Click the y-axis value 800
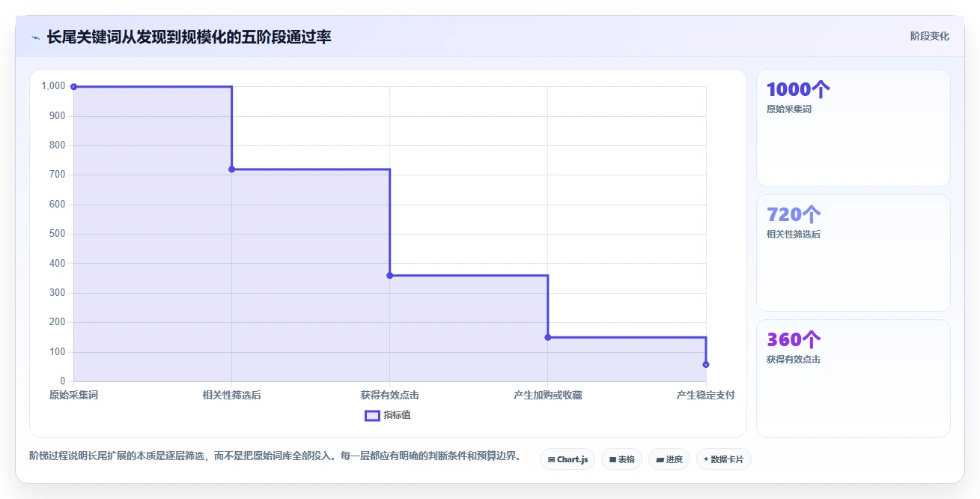The height and width of the screenshot is (499, 980). point(58,145)
